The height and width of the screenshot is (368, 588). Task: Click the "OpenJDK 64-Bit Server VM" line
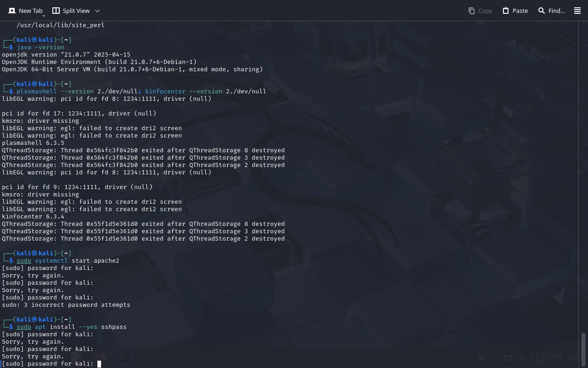[x=132, y=69]
